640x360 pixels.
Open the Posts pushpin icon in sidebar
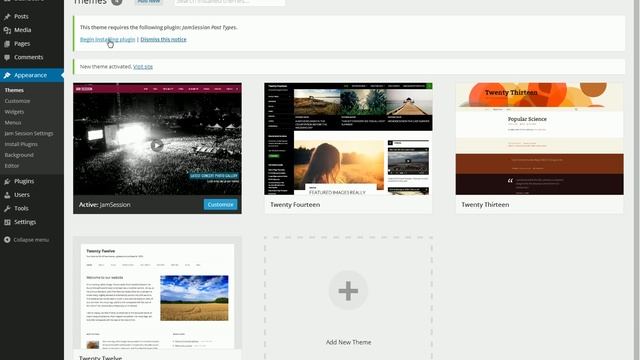pyautogui.click(x=7, y=17)
